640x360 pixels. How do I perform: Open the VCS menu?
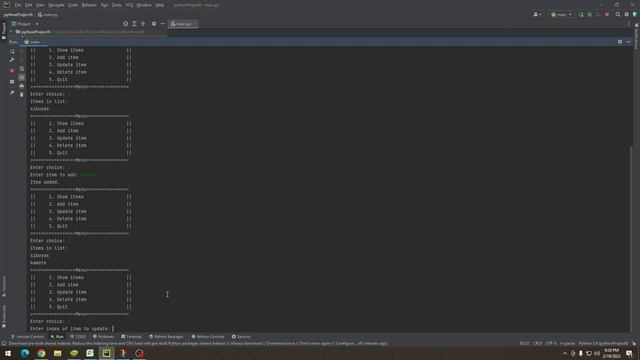pyautogui.click(x=129, y=5)
